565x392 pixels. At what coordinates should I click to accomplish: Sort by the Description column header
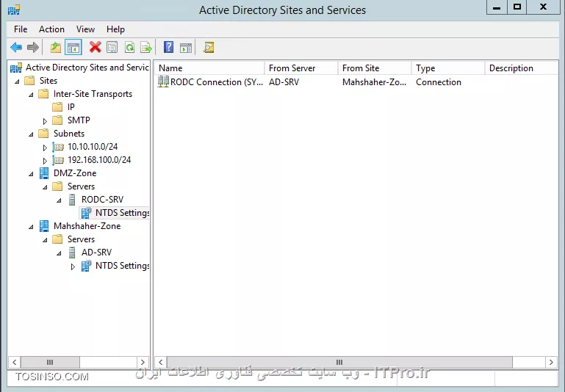click(x=521, y=68)
